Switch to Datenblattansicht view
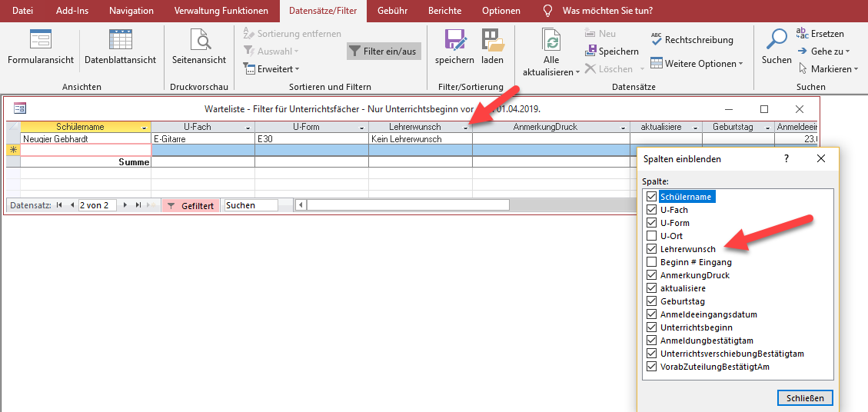868x412 pixels. pyautogui.click(x=120, y=40)
